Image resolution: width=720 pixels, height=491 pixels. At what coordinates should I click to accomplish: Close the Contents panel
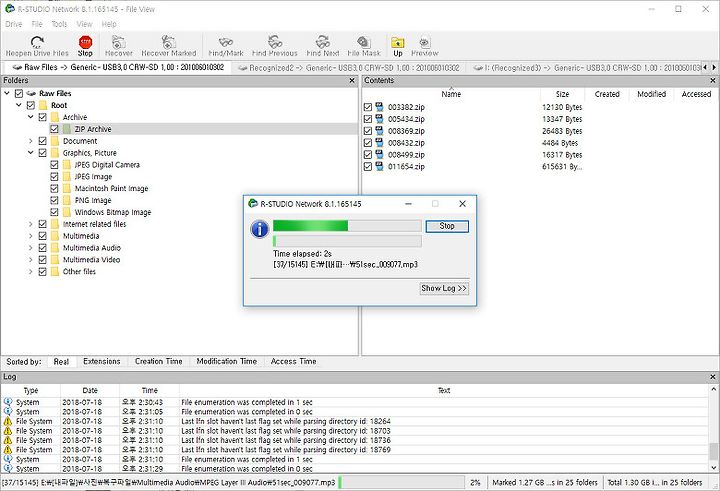tap(713, 80)
